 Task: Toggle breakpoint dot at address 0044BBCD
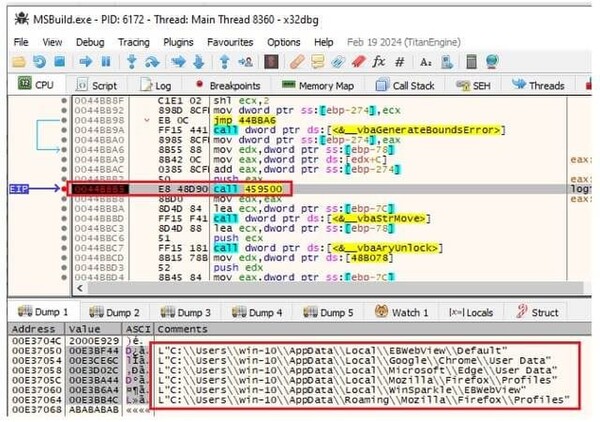click(64, 258)
